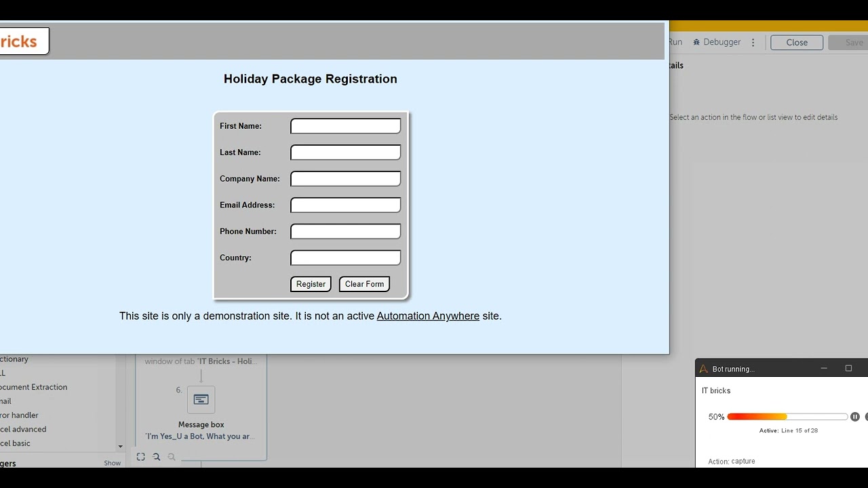The width and height of the screenshot is (868, 488).
Task: Click the Debugger bug icon
Action: [x=696, y=42]
